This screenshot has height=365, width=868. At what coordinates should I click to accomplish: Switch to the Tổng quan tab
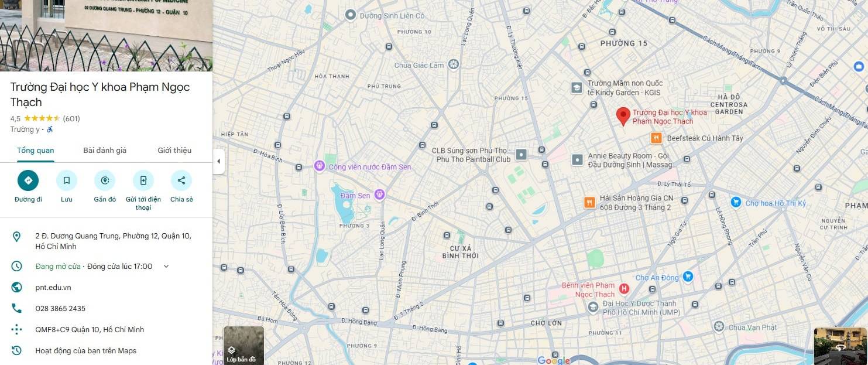point(36,151)
